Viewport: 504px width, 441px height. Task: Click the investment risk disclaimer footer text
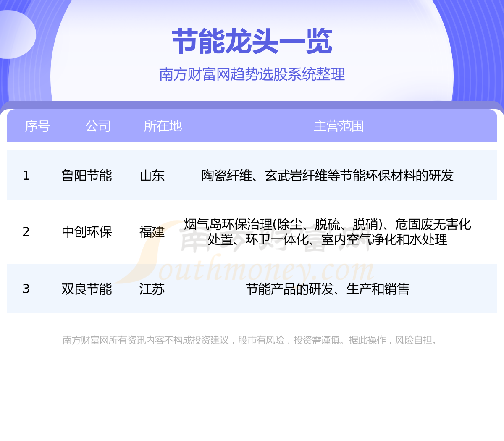(251, 340)
